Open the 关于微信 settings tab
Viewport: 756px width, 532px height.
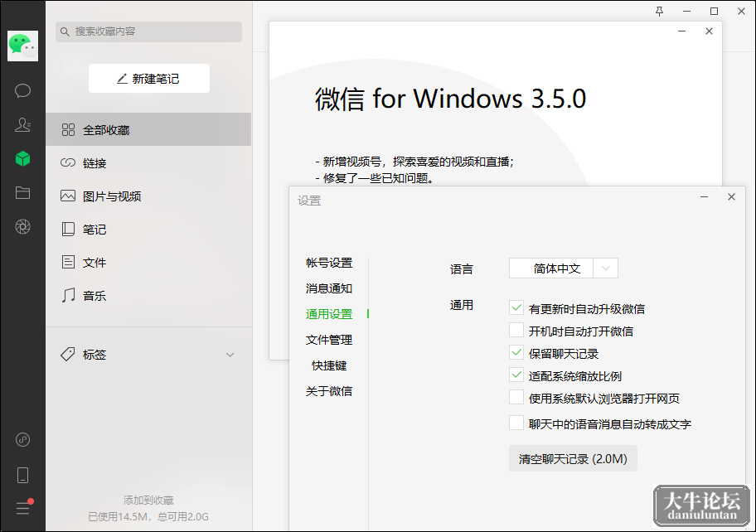click(x=329, y=391)
